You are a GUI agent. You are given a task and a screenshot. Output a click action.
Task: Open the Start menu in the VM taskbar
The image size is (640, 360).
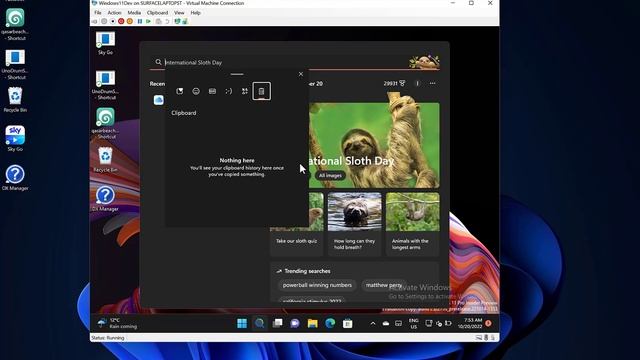[x=242, y=323]
